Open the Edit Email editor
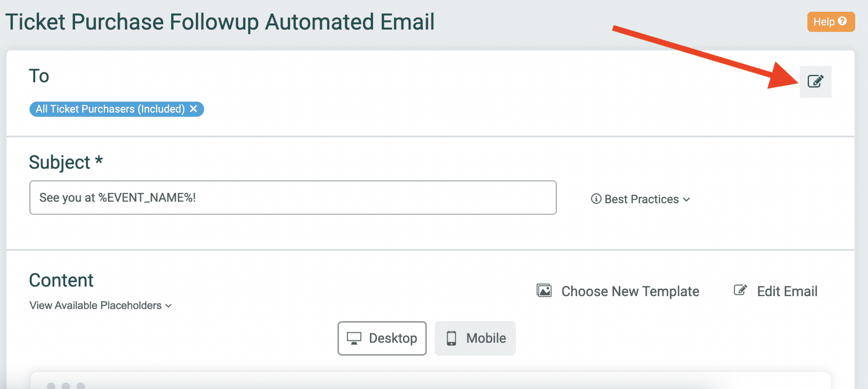 click(x=787, y=291)
